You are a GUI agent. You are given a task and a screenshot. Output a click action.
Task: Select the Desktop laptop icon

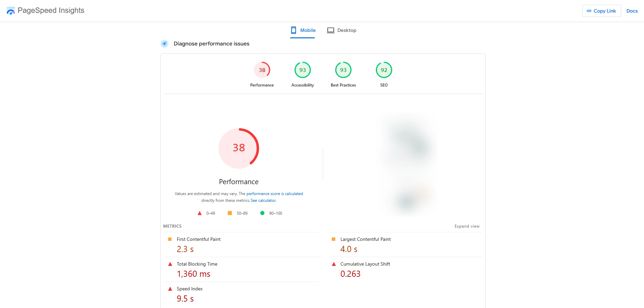pyautogui.click(x=330, y=30)
